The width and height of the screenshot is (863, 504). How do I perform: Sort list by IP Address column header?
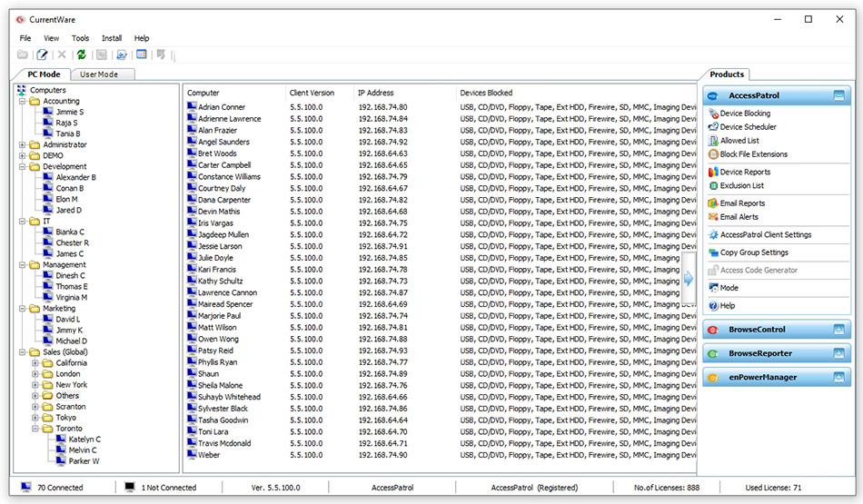tap(375, 93)
